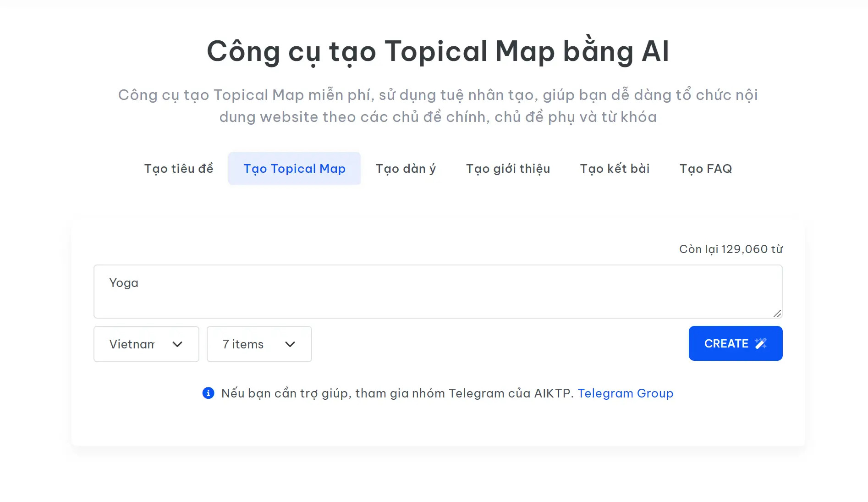The width and height of the screenshot is (868, 502).
Task: Click the Công cụ tạo Topical Map heading
Action: point(438,51)
